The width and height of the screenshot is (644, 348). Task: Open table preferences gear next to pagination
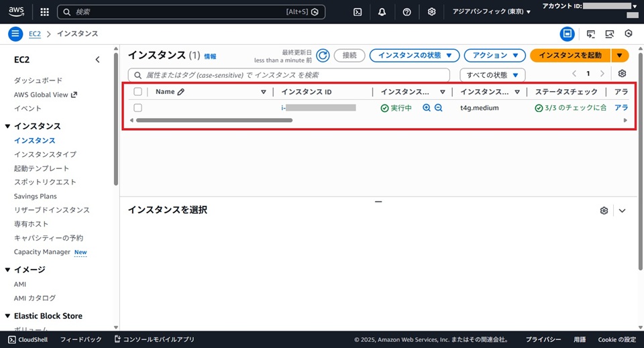pos(622,74)
